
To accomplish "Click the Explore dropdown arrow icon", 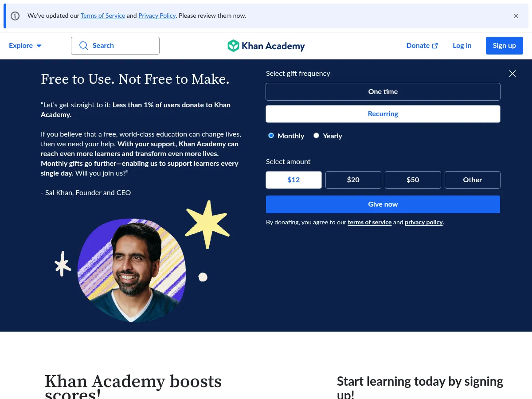I will 39,46.
